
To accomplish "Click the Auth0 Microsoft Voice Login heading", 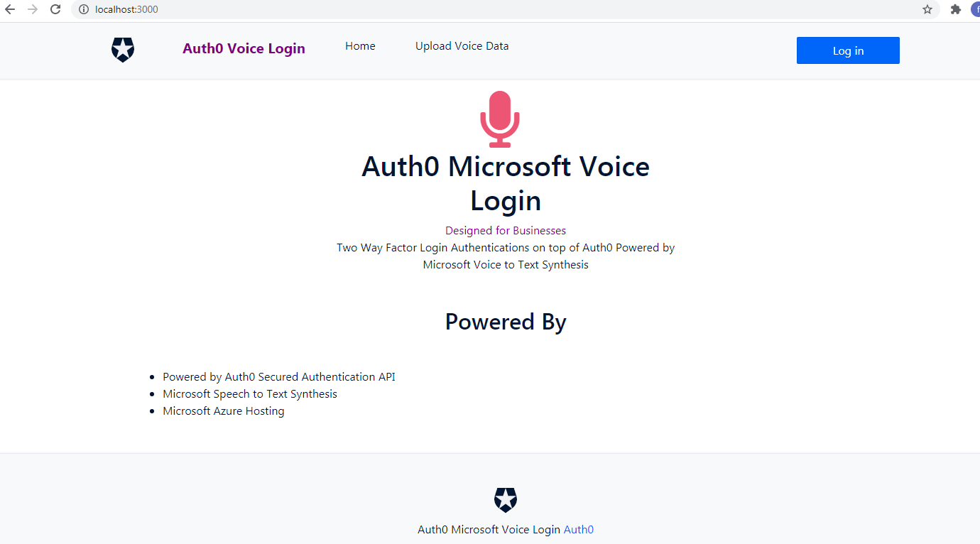I will 506,183.
